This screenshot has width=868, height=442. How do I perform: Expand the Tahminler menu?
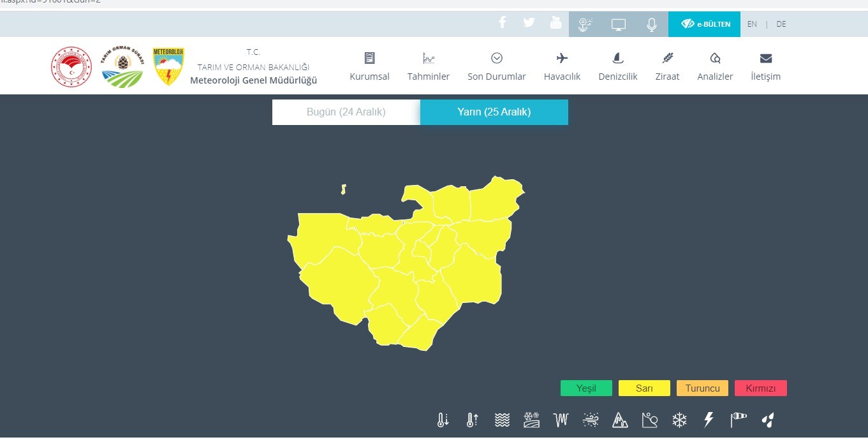coord(429,67)
